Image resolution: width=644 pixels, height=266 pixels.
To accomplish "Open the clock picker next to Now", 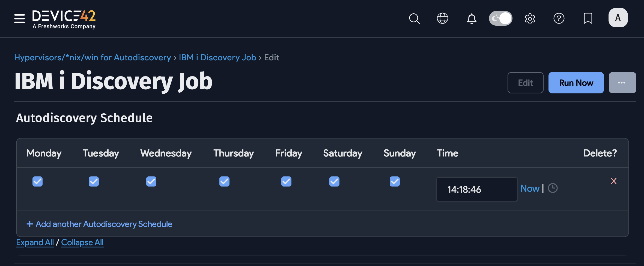I will [x=553, y=188].
